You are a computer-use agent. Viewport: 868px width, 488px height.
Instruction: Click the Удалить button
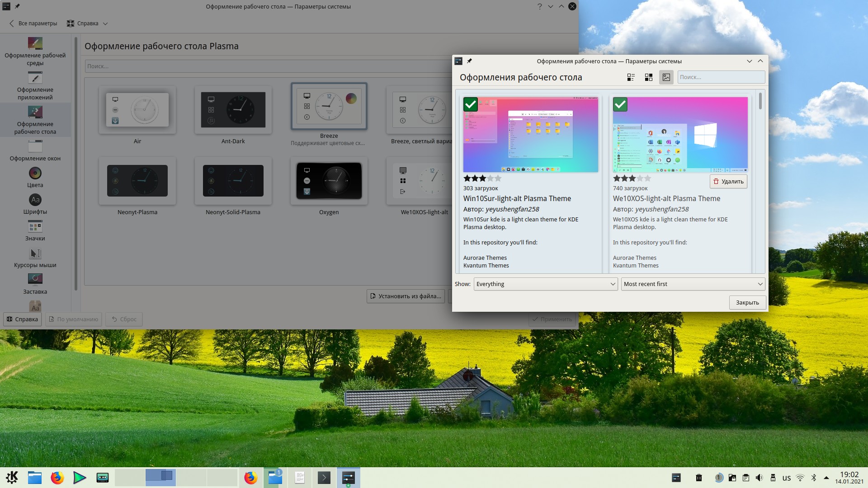(x=728, y=181)
